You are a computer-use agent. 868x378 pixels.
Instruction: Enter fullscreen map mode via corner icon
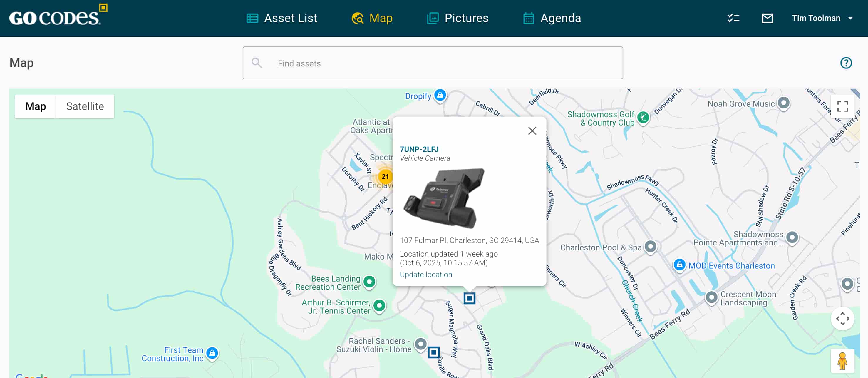pyautogui.click(x=843, y=106)
